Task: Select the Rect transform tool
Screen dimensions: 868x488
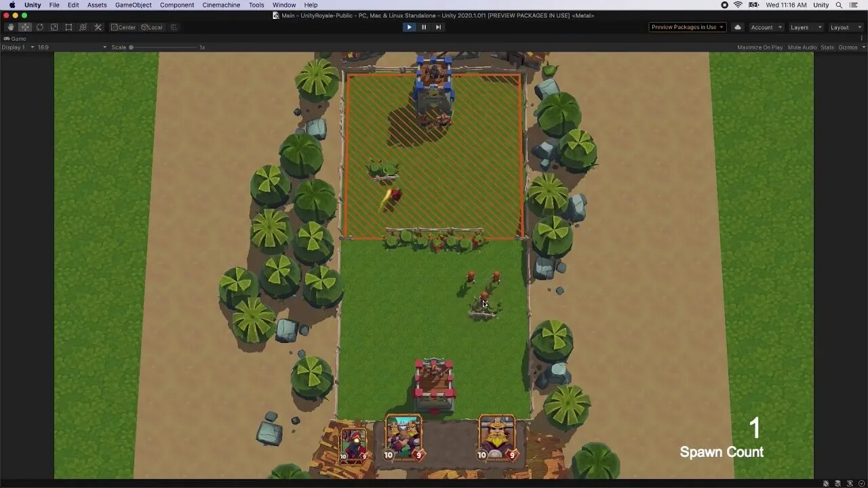Action: pos(68,27)
